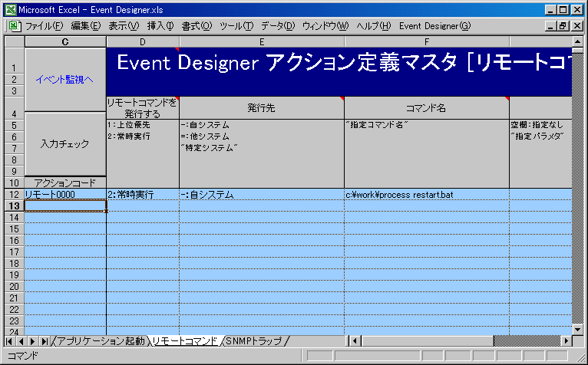Image resolution: width=588 pixels, height=365 pixels.
Task: Click the 発行先 header cell
Action: click(x=262, y=108)
